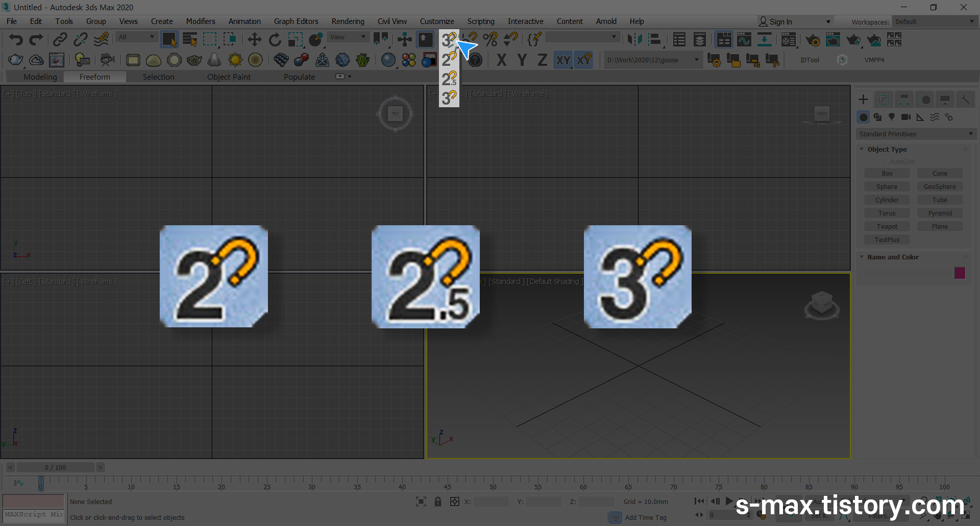Select the Rotate tool

point(275,39)
